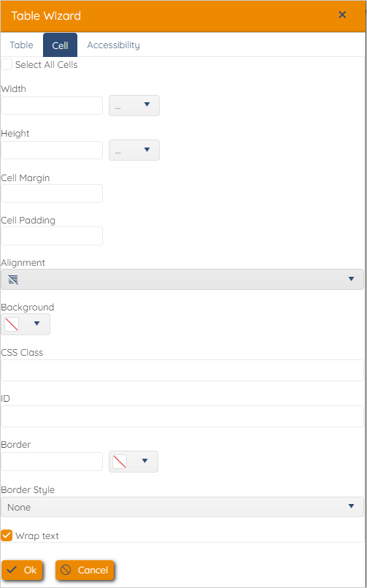Open Alignment dropdown arrow

(x=351, y=279)
